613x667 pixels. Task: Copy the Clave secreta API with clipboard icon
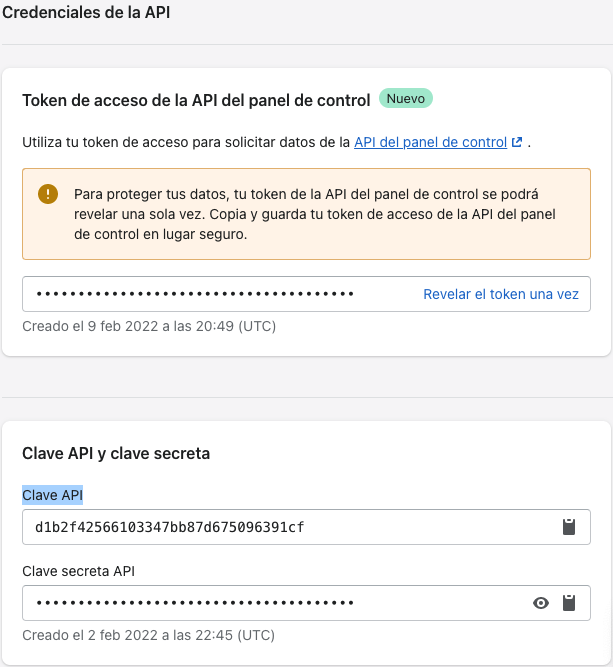(x=569, y=603)
